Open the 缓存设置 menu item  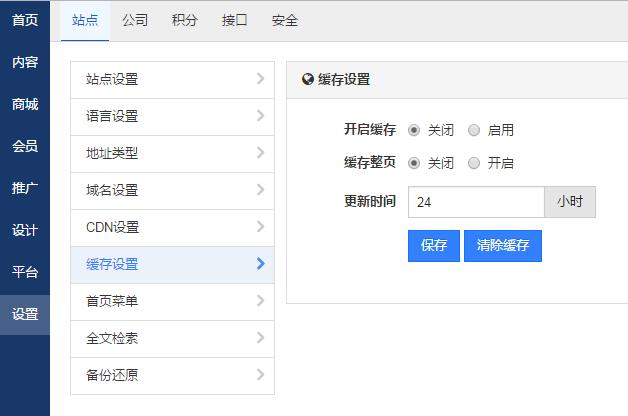tap(173, 265)
